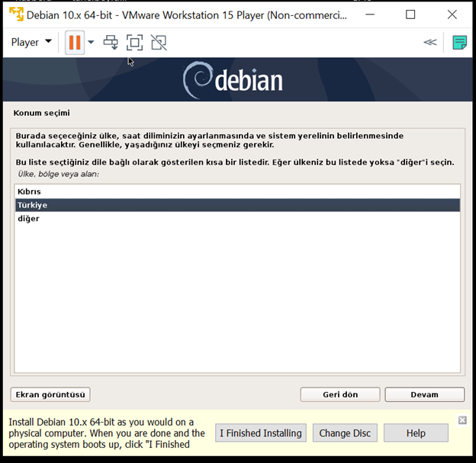Toggle Unity mode icon
The width and height of the screenshot is (476, 463).
(x=159, y=42)
